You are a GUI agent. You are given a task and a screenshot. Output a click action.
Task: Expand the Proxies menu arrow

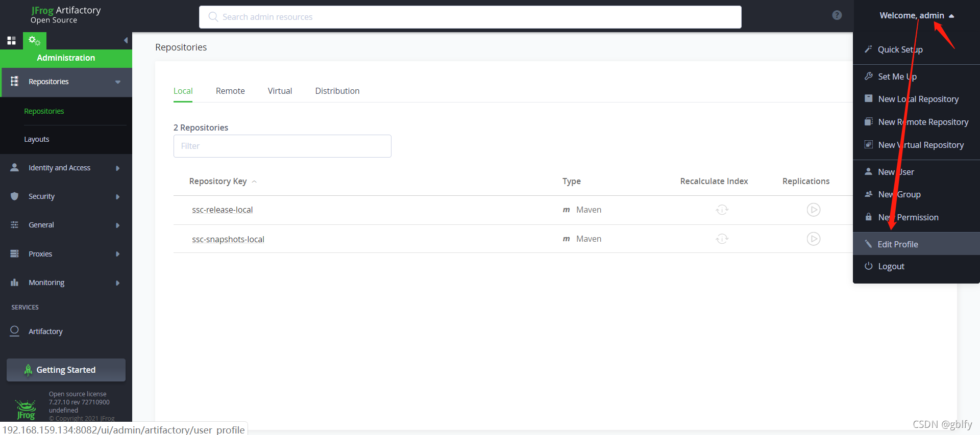coord(118,254)
